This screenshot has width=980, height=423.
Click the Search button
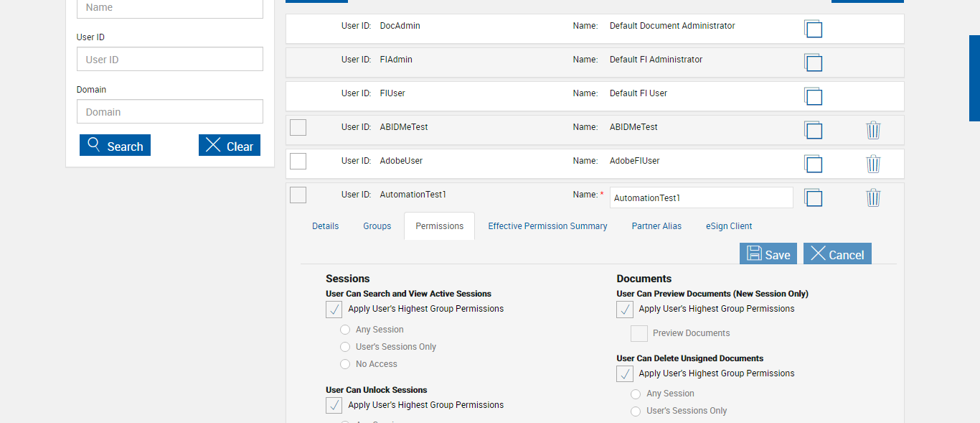[115, 146]
